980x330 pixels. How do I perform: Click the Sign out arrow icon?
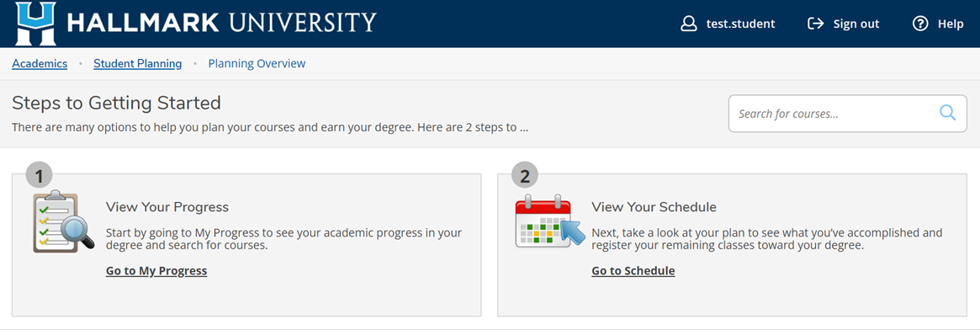tap(816, 24)
